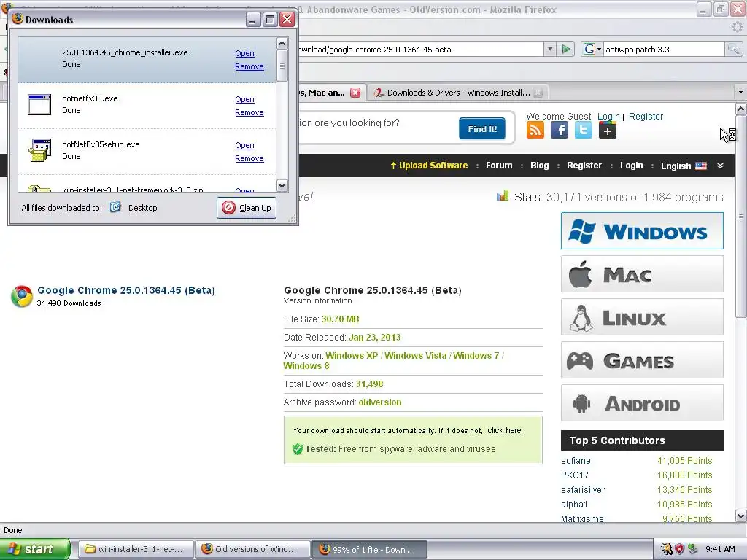Screen dimensions: 747x560
Task: Click the dotNetFx35setup.exe installer icon
Action: [39, 150]
